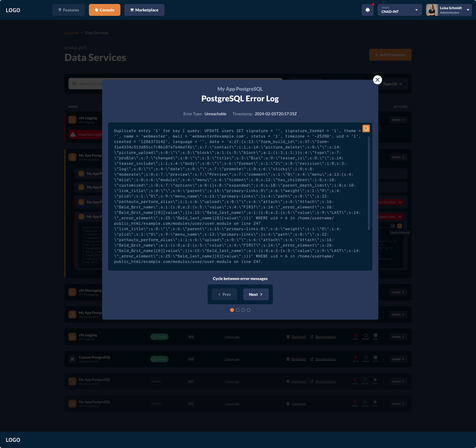Go to the Features nav item
This screenshot has width=476, height=448.
click(x=68, y=10)
